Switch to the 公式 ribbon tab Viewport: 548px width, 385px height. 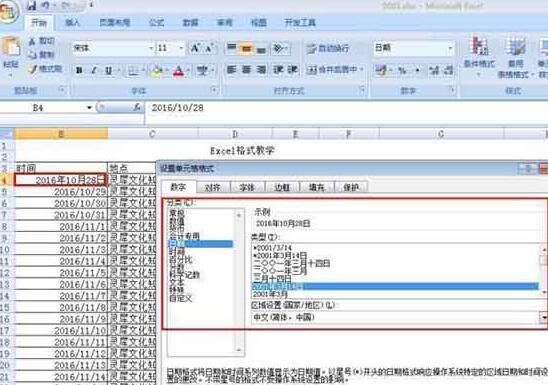[156, 23]
